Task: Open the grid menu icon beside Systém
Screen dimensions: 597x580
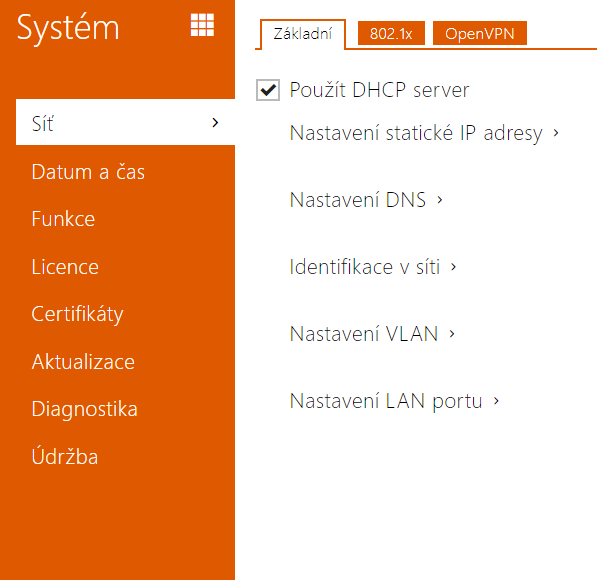Action: tap(202, 25)
